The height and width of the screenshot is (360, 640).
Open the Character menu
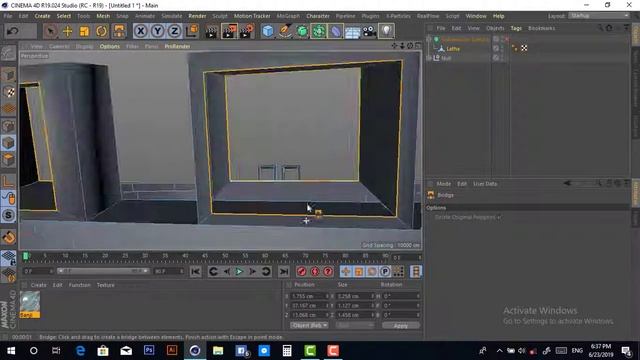point(318,16)
